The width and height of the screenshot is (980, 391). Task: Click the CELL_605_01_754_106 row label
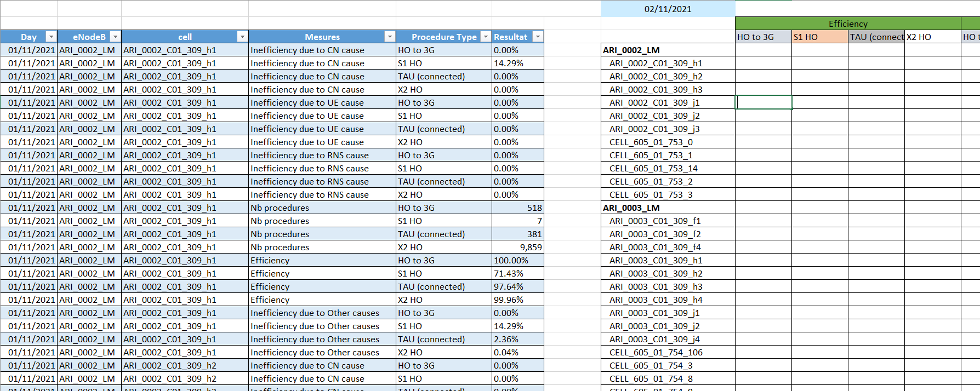pyautogui.click(x=656, y=352)
